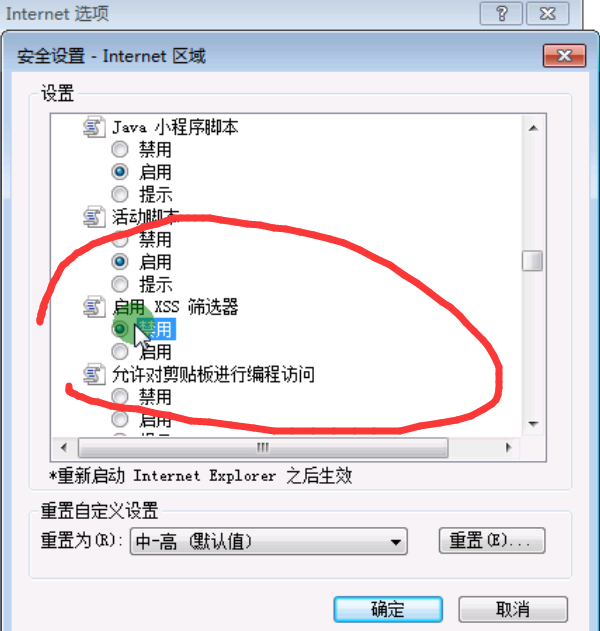Click the vertical scrollbar down arrow
The image size is (600, 631).
tap(533, 424)
